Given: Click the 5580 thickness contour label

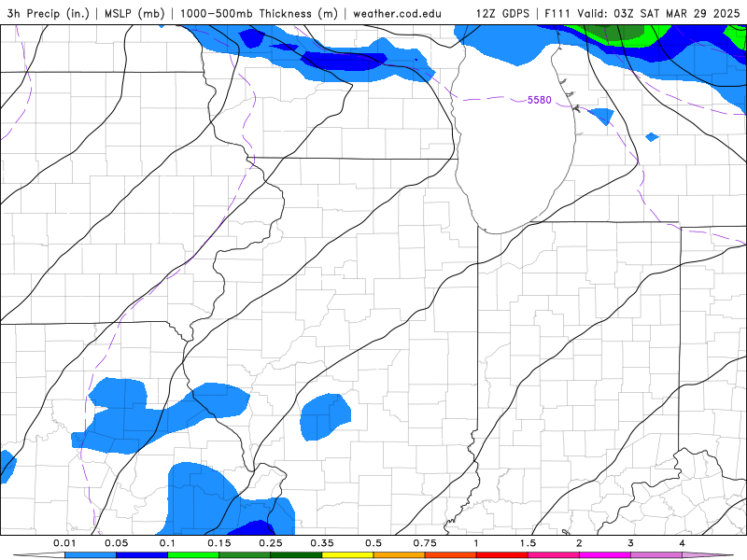Looking at the screenshot, I should tap(540, 100).
